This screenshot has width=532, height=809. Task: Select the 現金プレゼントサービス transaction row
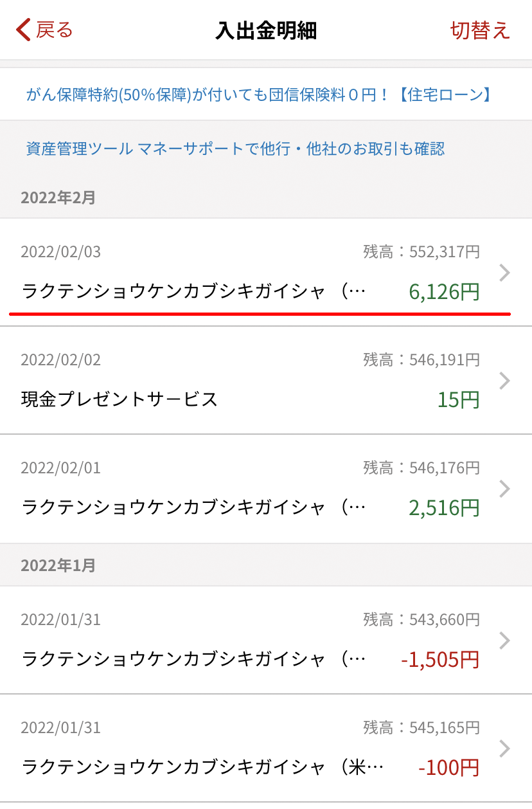[120, 399]
